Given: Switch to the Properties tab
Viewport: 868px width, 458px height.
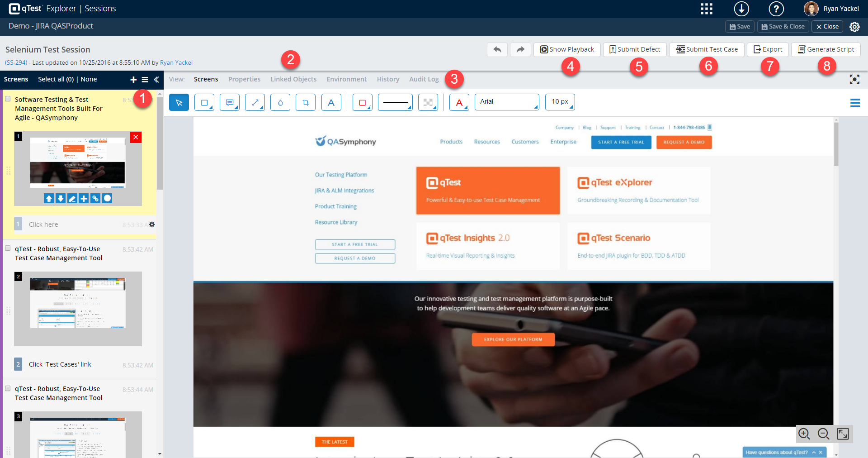Looking at the screenshot, I should (x=245, y=79).
